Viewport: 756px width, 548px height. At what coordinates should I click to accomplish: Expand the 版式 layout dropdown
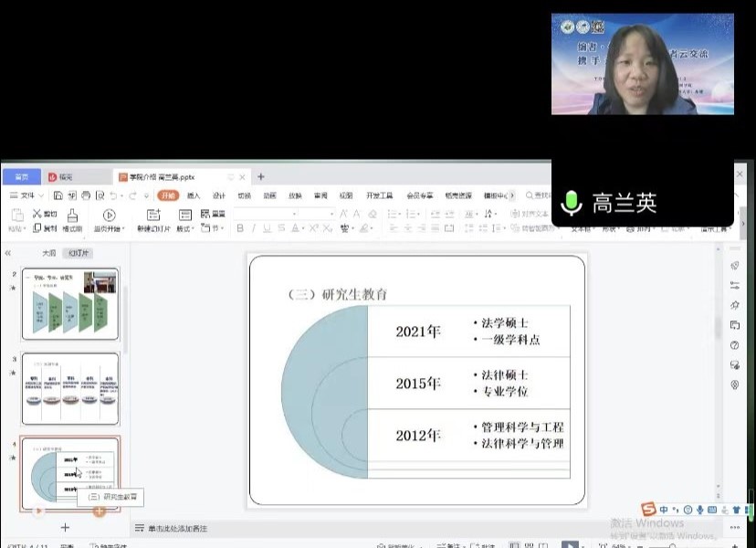click(x=185, y=228)
